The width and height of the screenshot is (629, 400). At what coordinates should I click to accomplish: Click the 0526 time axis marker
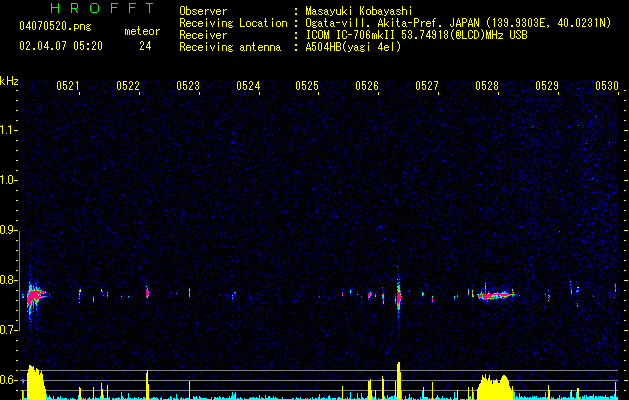pyautogui.click(x=367, y=86)
